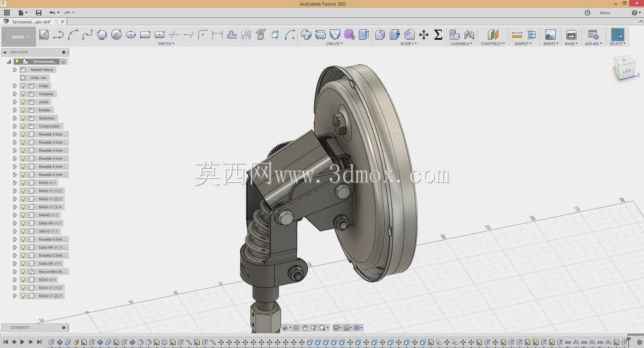This screenshot has width=644, height=348.
Task: Open the Display Settings dropdown
Action: tap(337, 328)
